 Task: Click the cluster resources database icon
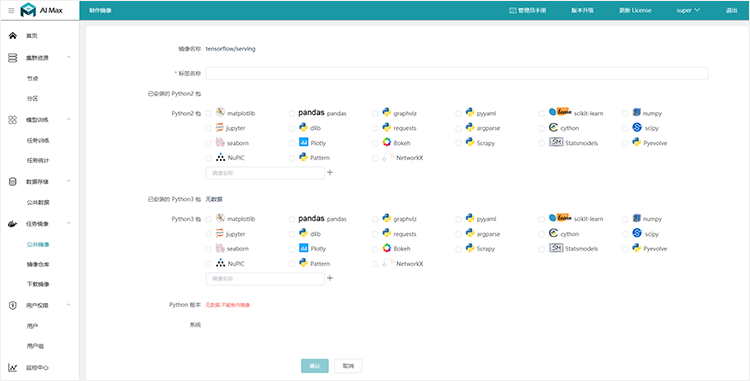(13, 58)
